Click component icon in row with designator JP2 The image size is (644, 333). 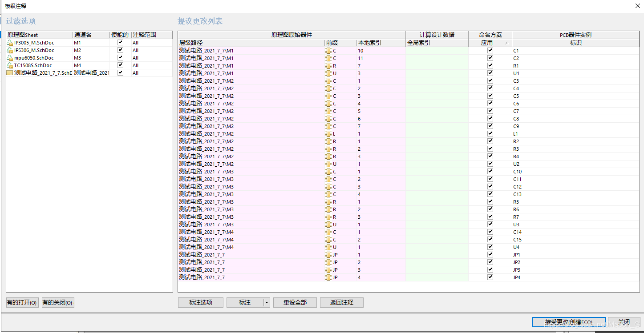point(329,262)
